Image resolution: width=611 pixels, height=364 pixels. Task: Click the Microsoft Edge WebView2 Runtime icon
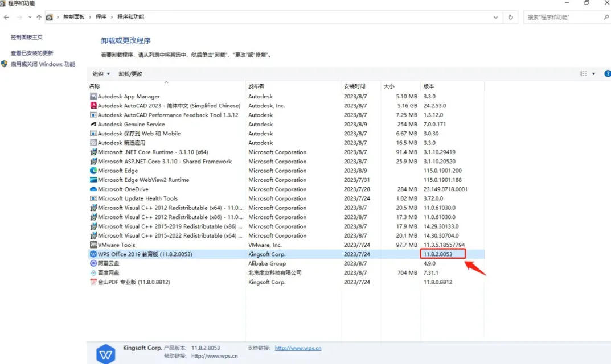coord(93,180)
